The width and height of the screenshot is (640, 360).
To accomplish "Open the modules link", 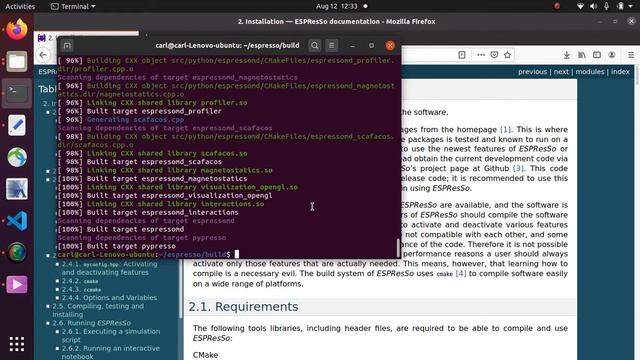I will click(590, 72).
